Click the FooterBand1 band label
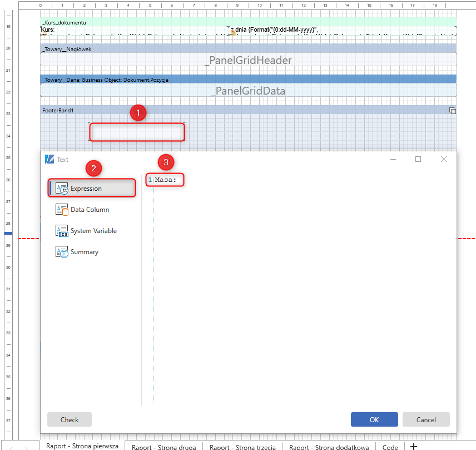This screenshot has height=450, width=476. [x=58, y=111]
